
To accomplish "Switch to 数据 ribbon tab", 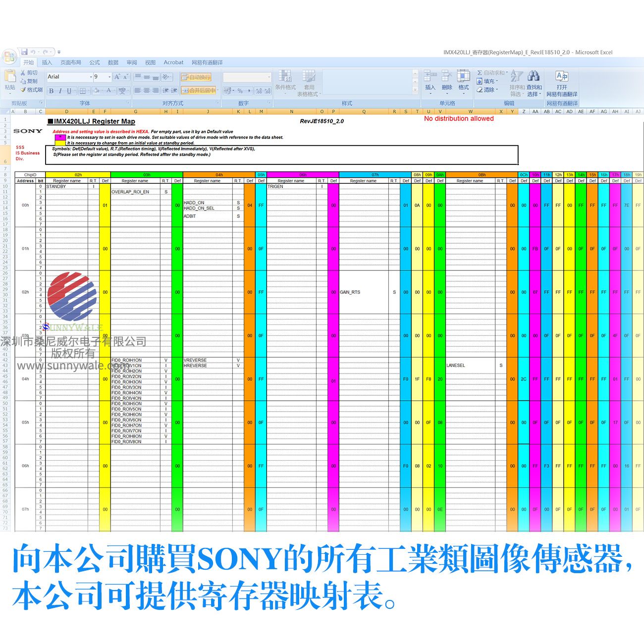I will point(113,62).
